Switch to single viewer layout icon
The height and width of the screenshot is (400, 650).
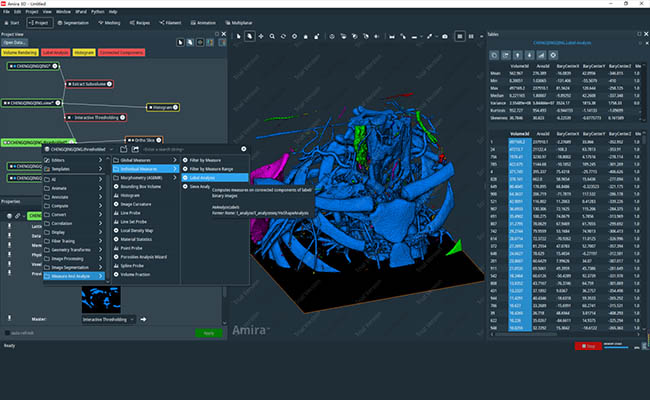click(460, 36)
